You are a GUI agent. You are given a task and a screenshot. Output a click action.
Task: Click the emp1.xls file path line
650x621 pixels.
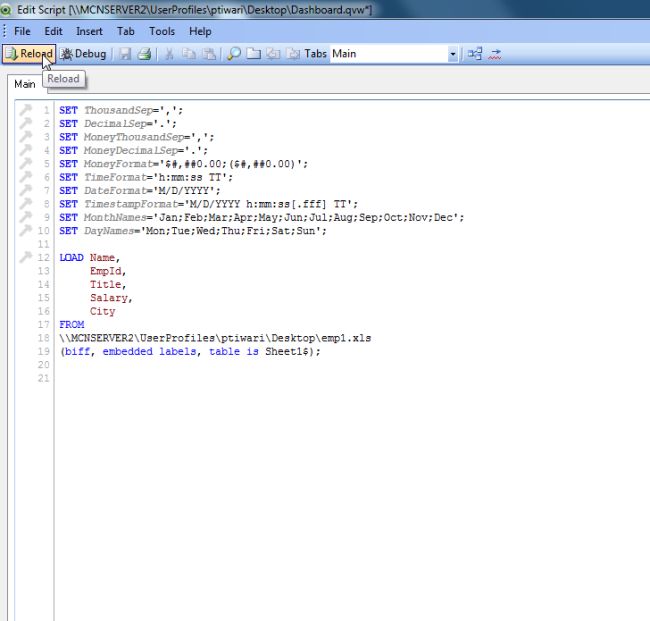pyautogui.click(x=215, y=338)
